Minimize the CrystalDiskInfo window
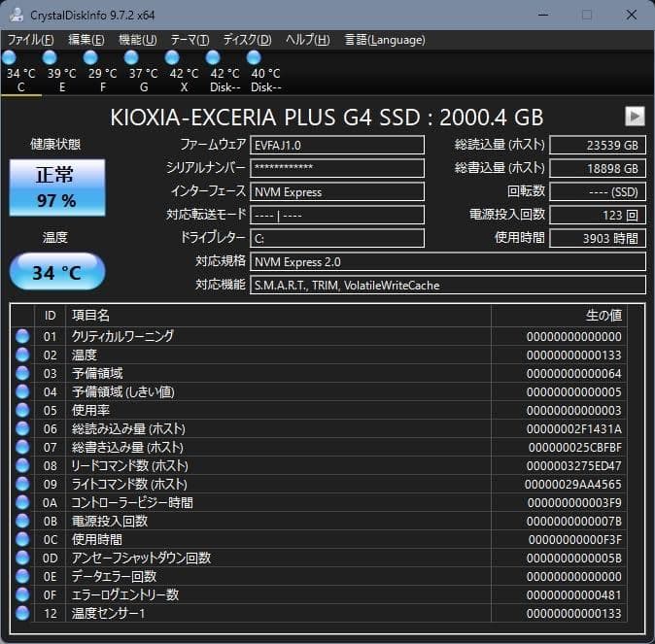 [543, 15]
